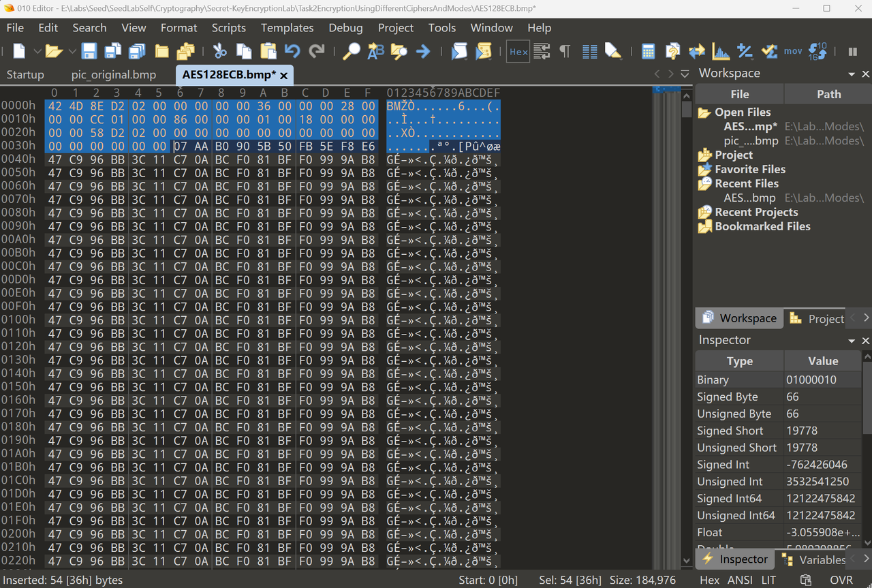Click the Run Script icon
872x588 pixels.
tap(460, 51)
